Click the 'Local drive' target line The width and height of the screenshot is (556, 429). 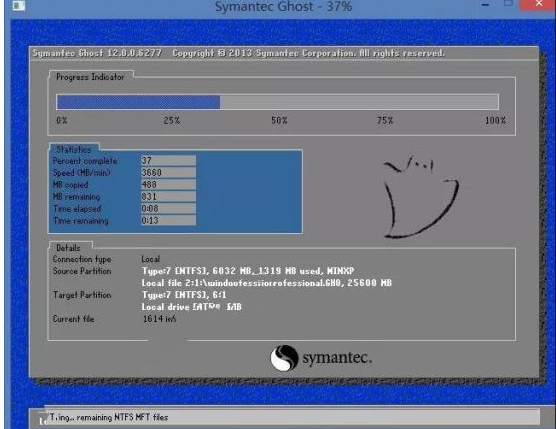coord(191,307)
